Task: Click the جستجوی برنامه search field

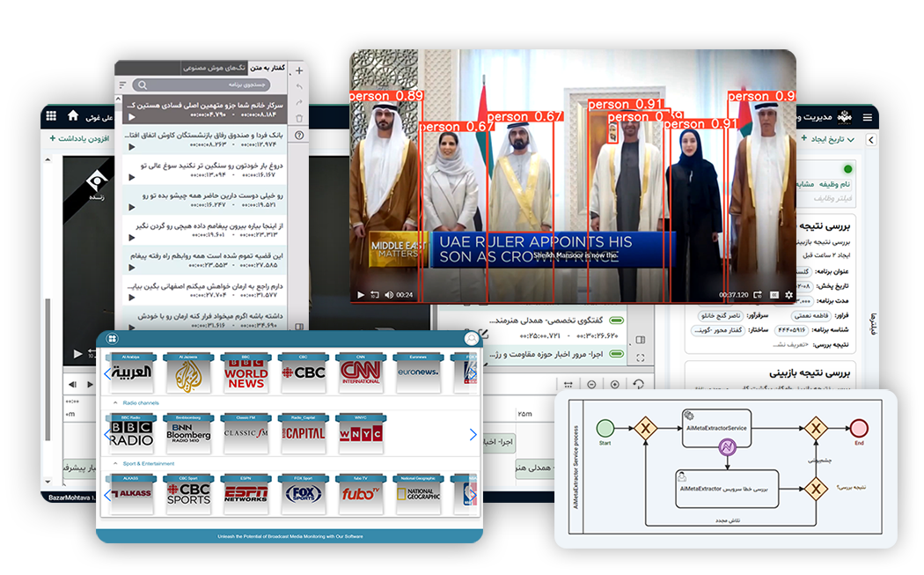Action: point(202,85)
